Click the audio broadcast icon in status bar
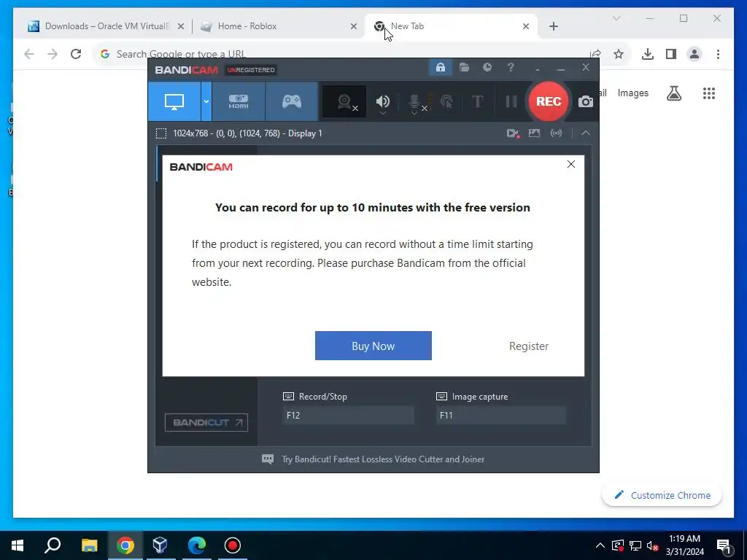This screenshot has width=747, height=560. [x=556, y=133]
